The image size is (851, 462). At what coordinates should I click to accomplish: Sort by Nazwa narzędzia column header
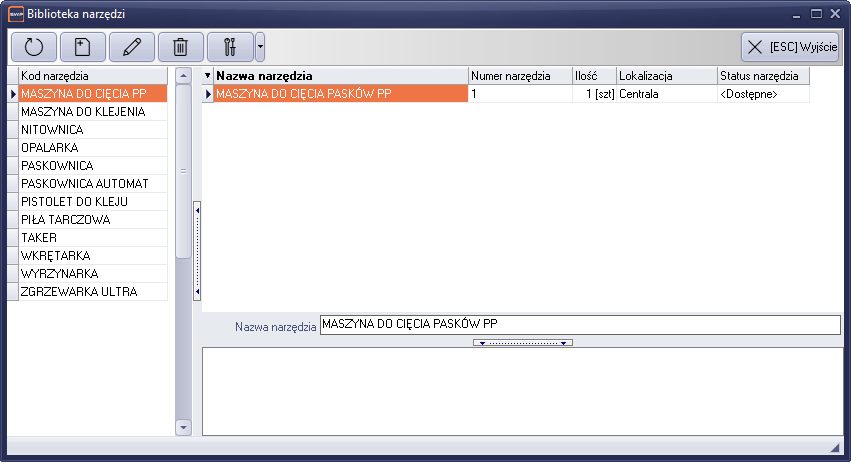(340, 76)
